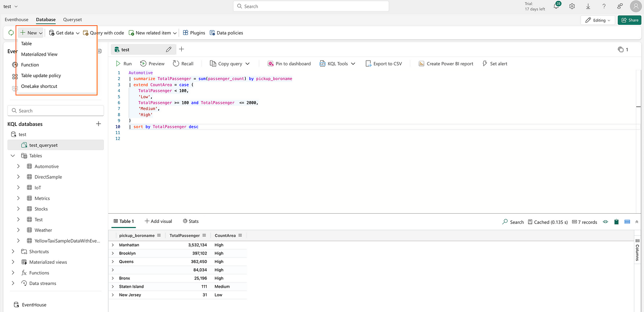Click the Recall button
The image size is (644, 312).
click(x=183, y=64)
